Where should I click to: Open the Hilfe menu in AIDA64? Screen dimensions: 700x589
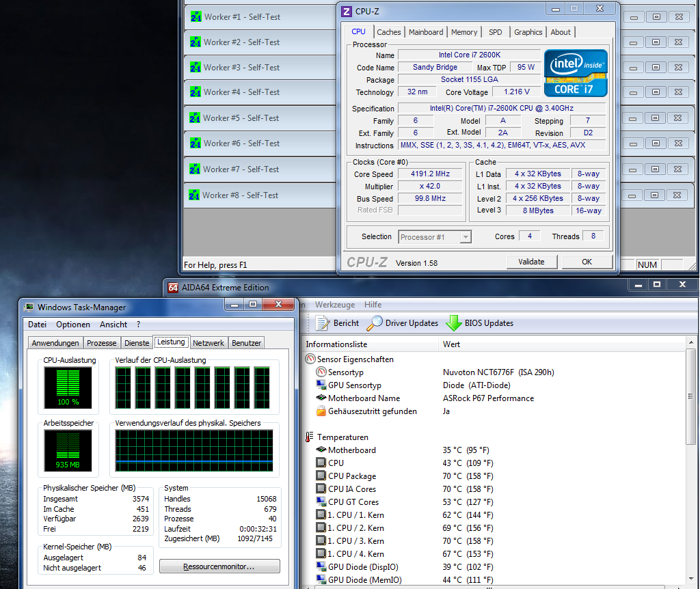coord(373,305)
